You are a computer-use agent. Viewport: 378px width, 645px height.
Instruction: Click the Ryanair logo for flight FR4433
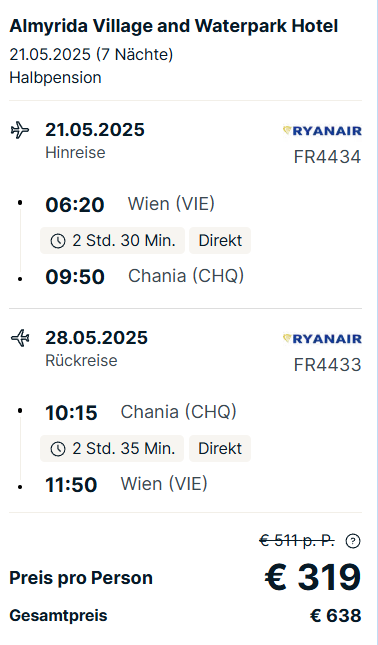coord(322,339)
